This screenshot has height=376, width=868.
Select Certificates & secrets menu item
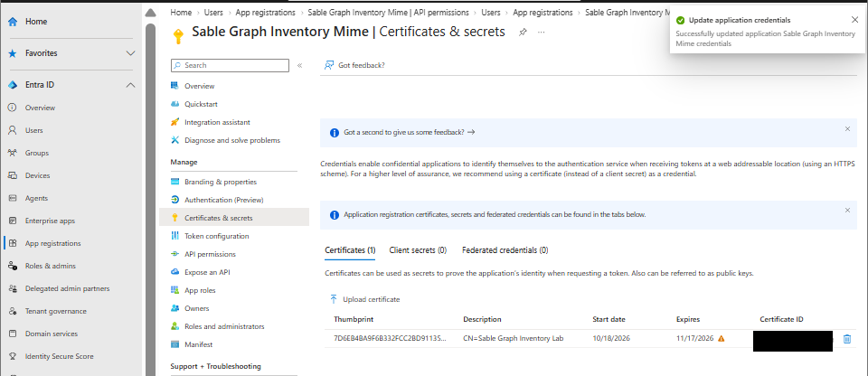coord(233,218)
